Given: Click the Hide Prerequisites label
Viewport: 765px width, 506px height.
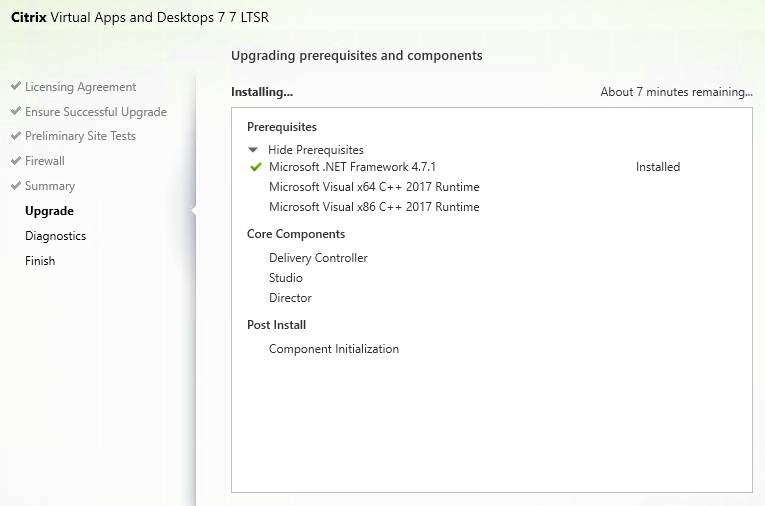Looking at the screenshot, I should tap(316, 150).
